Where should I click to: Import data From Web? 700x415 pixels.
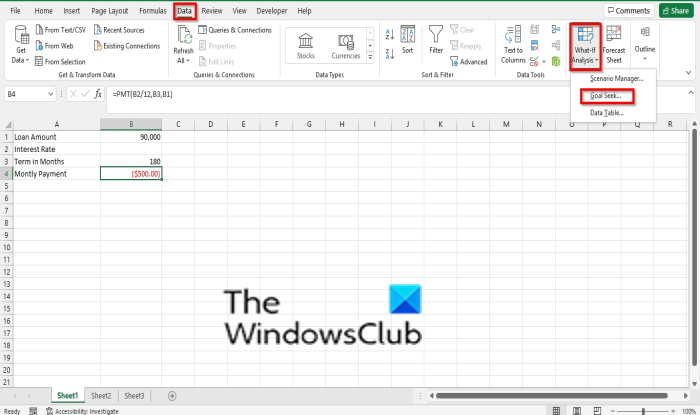click(x=54, y=46)
